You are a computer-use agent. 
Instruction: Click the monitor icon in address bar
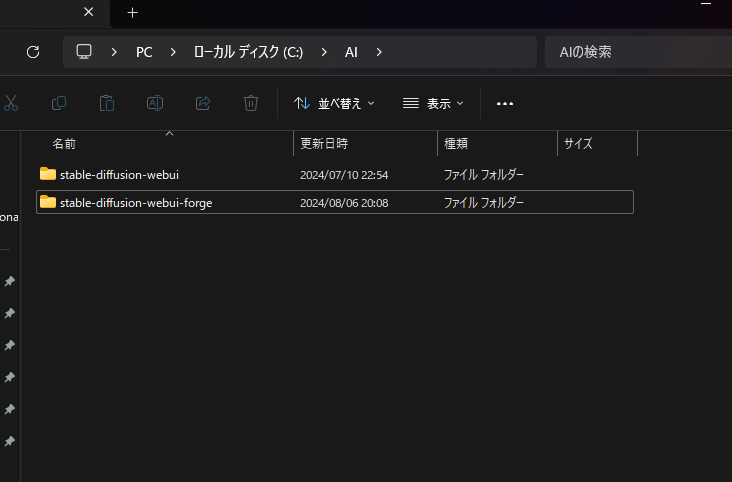(84, 52)
